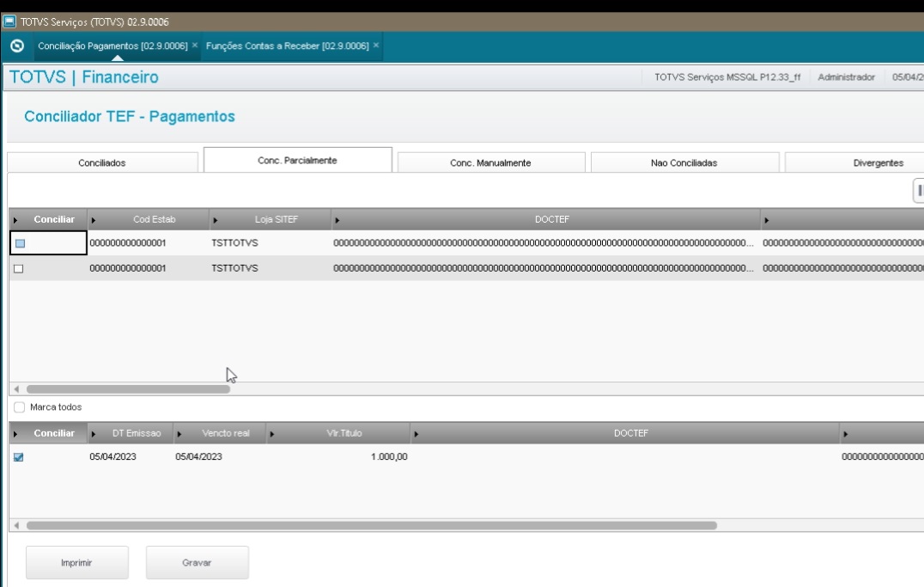Open the Conciliados tab
Viewport: 924px width, 587px height.
click(102, 162)
